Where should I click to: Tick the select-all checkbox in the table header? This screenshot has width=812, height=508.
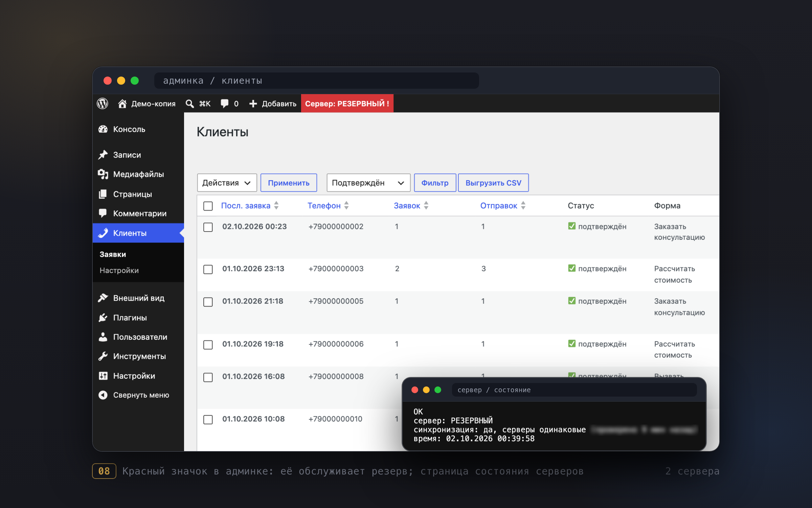(208, 206)
